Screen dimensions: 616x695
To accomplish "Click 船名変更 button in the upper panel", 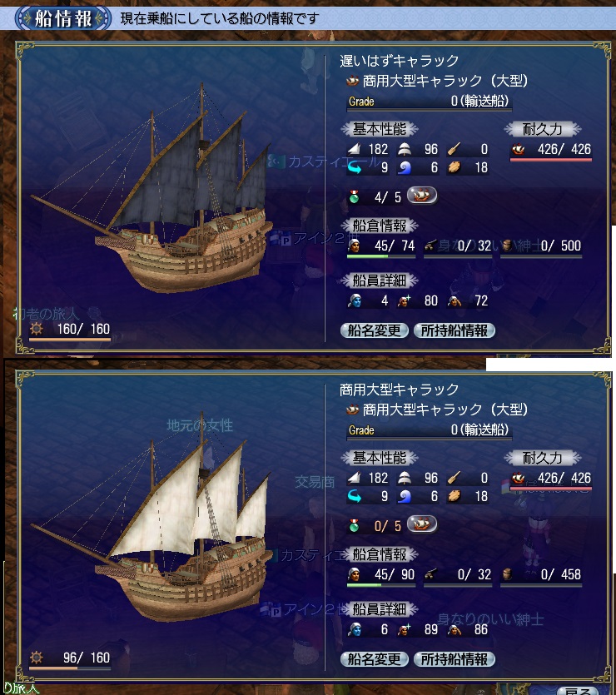I will (374, 330).
